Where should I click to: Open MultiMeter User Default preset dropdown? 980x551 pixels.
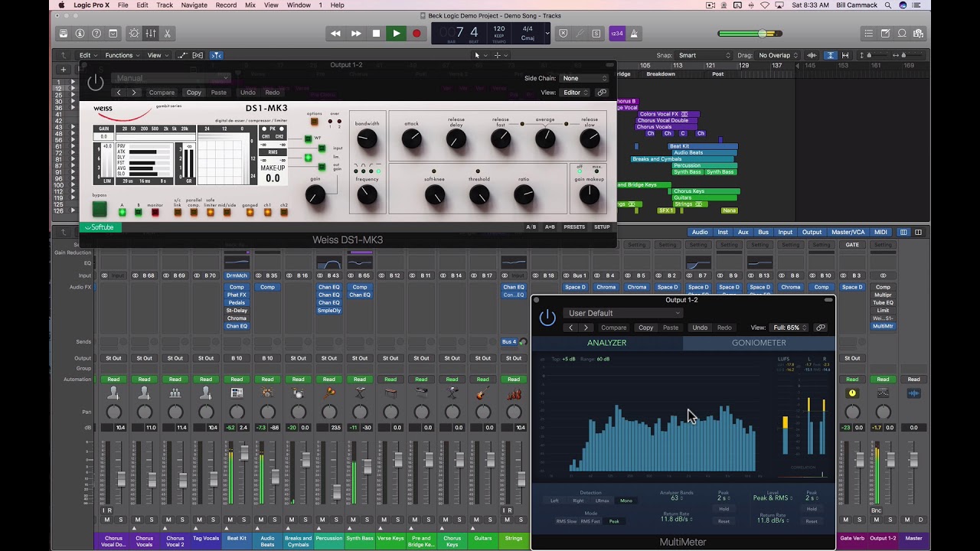tap(623, 313)
